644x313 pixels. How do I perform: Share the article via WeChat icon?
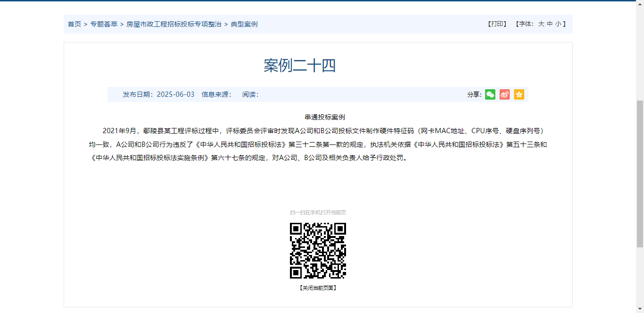(x=490, y=94)
